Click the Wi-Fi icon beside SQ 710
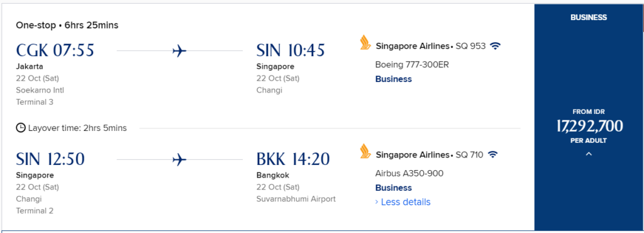This screenshot has width=644, height=233. pyautogui.click(x=493, y=154)
